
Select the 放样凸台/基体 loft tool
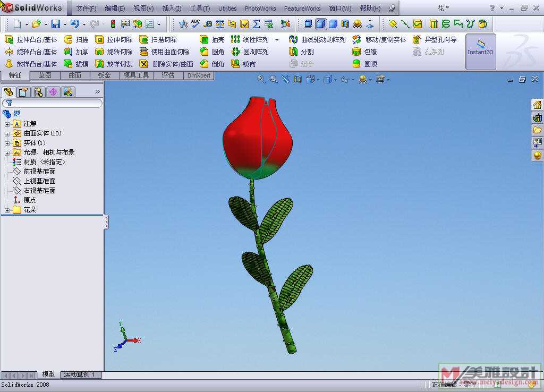click(31, 64)
